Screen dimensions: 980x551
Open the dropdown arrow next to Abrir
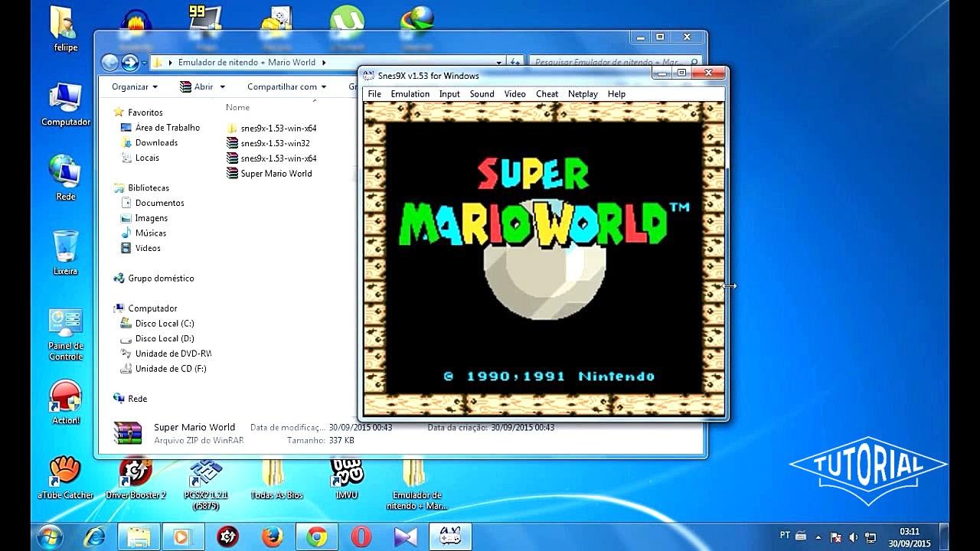(222, 87)
